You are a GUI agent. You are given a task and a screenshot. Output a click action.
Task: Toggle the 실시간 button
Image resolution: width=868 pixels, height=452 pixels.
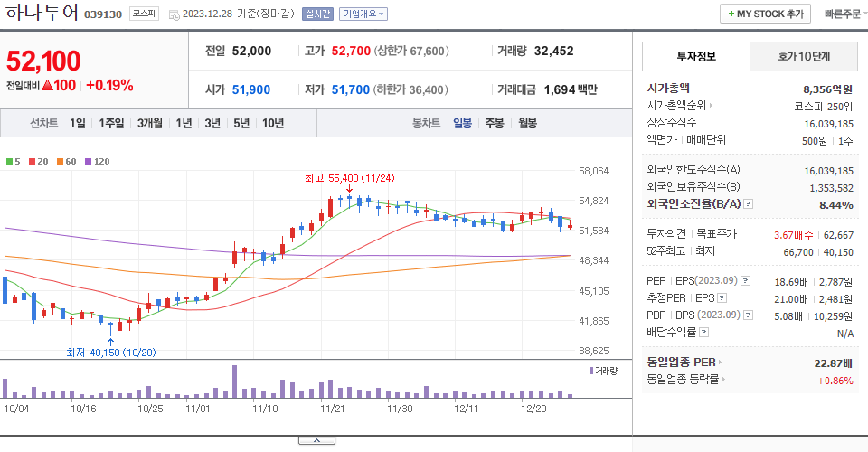click(x=317, y=14)
